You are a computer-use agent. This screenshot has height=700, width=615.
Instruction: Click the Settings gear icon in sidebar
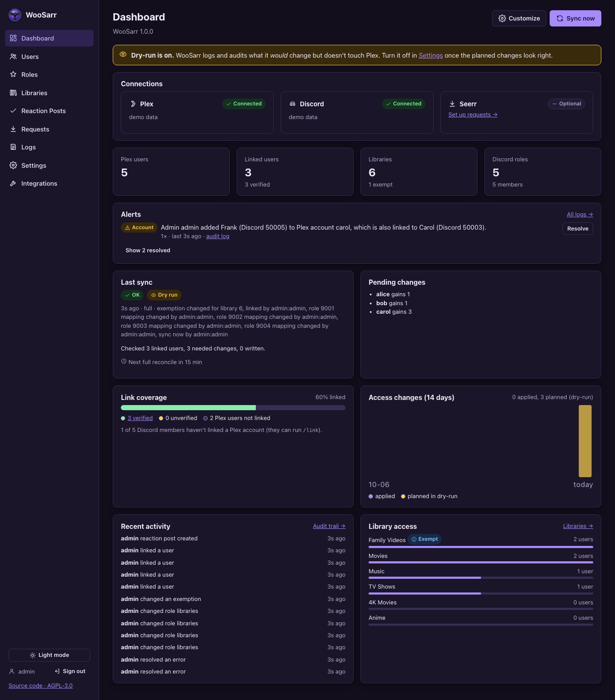[13, 165]
